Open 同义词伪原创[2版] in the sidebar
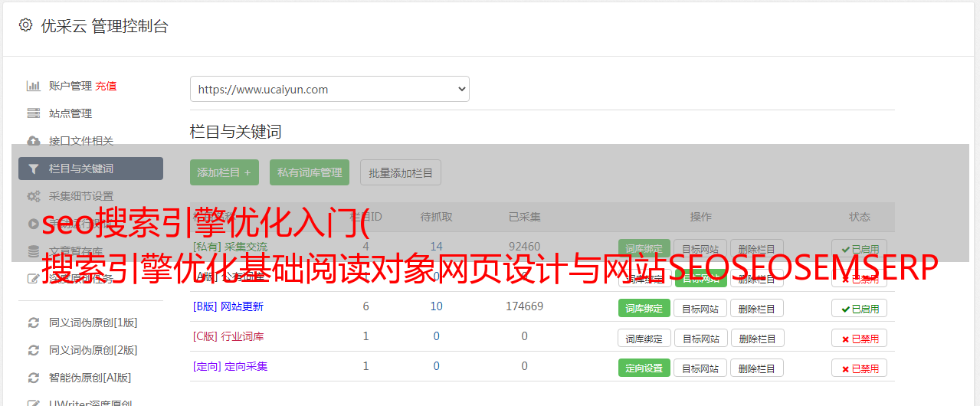This screenshot has width=980, height=406. (93, 350)
